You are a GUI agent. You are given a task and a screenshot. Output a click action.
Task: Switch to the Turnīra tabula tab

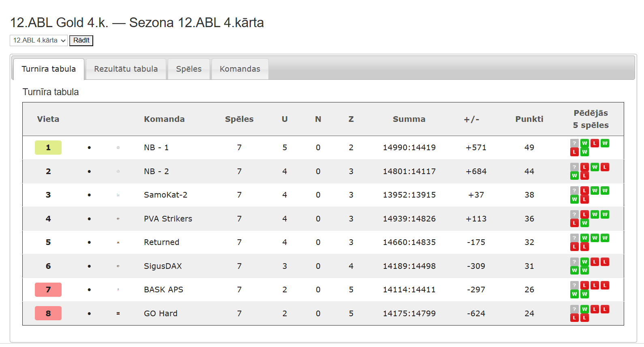pyautogui.click(x=49, y=69)
